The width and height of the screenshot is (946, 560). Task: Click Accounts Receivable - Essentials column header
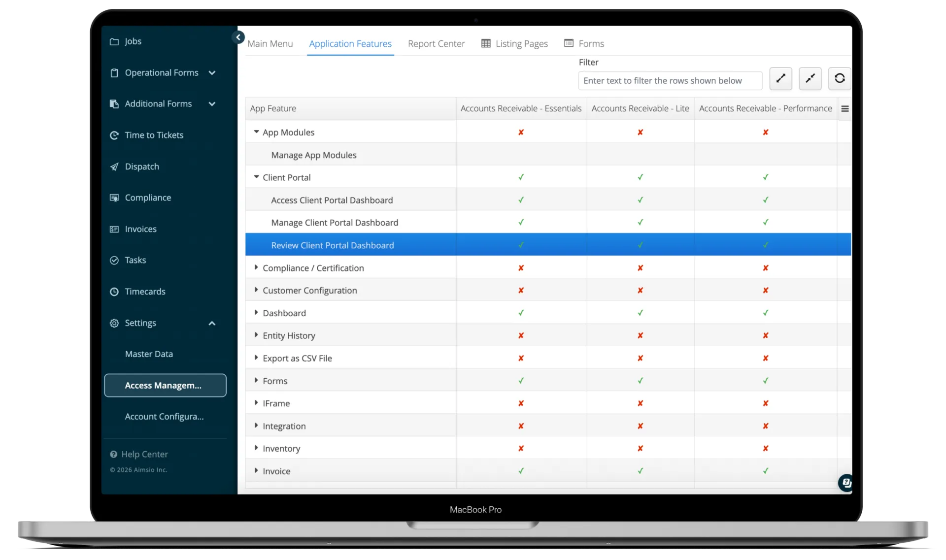pyautogui.click(x=521, y=108)
